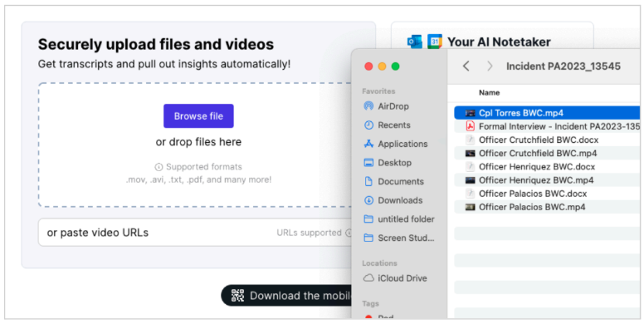Click the Officer Henriquez BWC.mp4 video icon
This screenshot has width=644, height=324.
(x=470, y=180)
